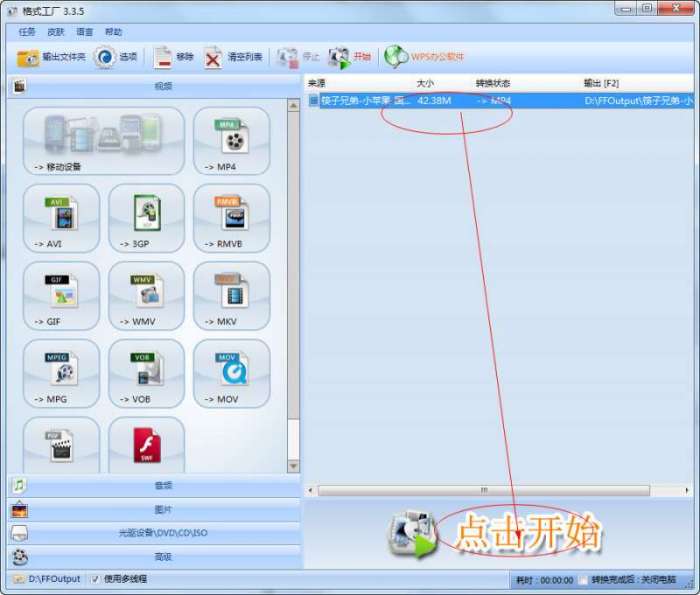Open the Skin menu
The height and width of the screenshot is (595, 700).
(x=56, y=32)
